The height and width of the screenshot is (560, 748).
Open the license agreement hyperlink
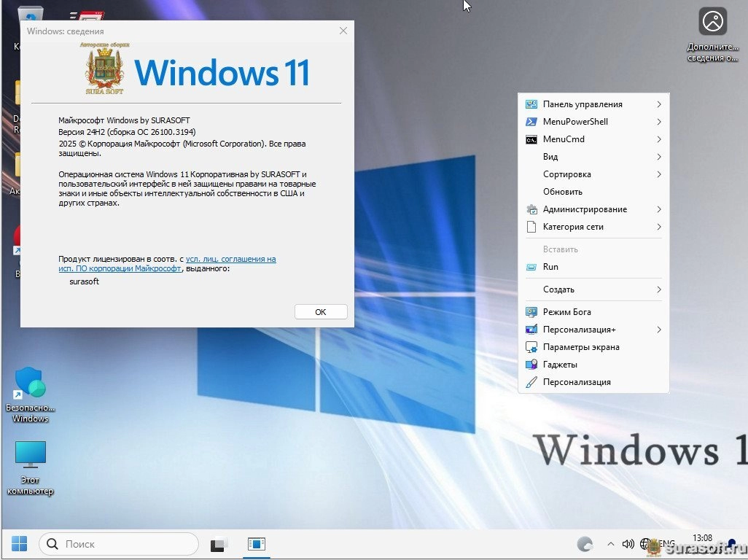pyautogui.click(x=230, y=260)
